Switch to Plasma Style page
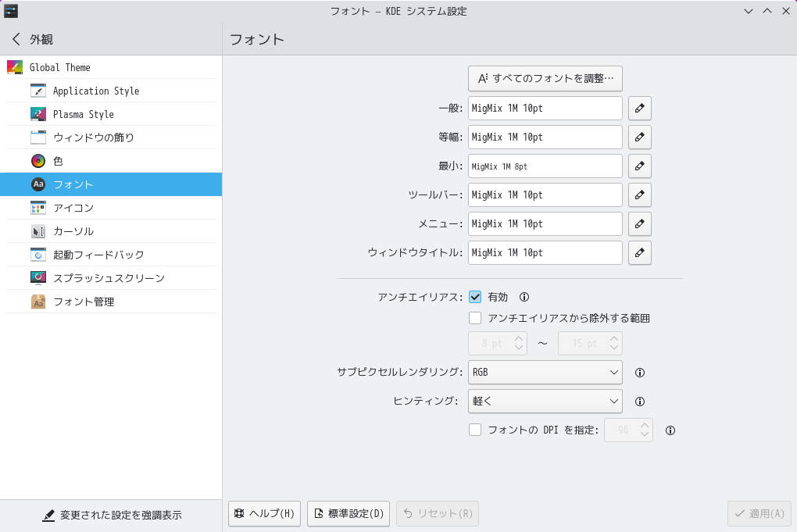Image resolution: width=797 pixels, height=532 pixels. click(x=111, y=114)
